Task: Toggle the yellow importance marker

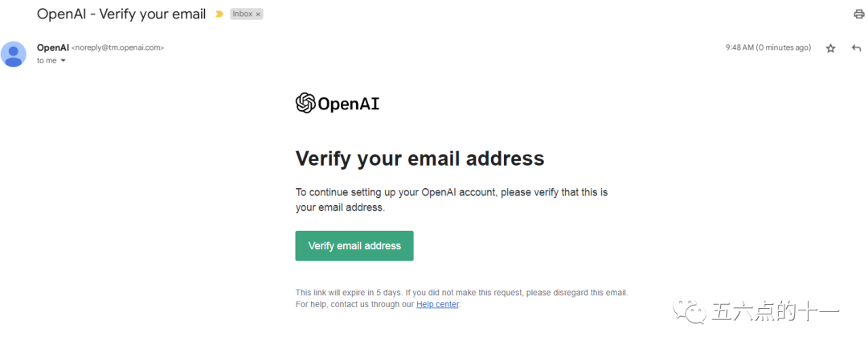Action: click(x=219, y=14)
